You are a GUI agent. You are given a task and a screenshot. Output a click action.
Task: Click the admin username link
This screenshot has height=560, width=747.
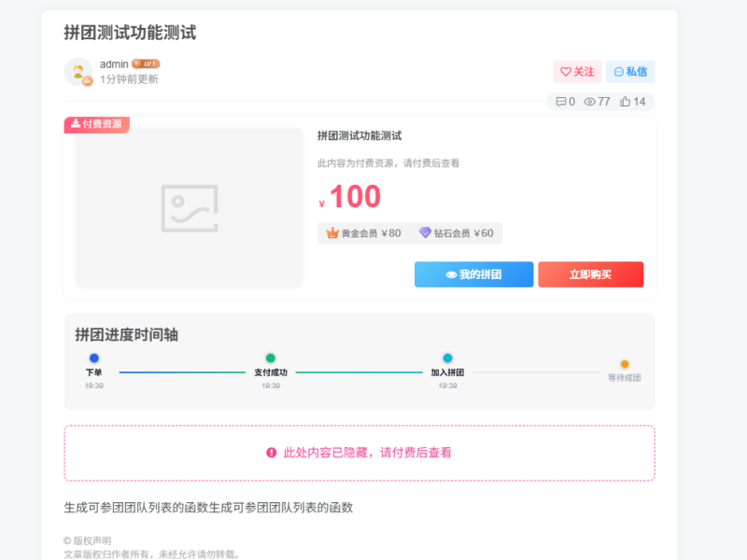point(113,63)
